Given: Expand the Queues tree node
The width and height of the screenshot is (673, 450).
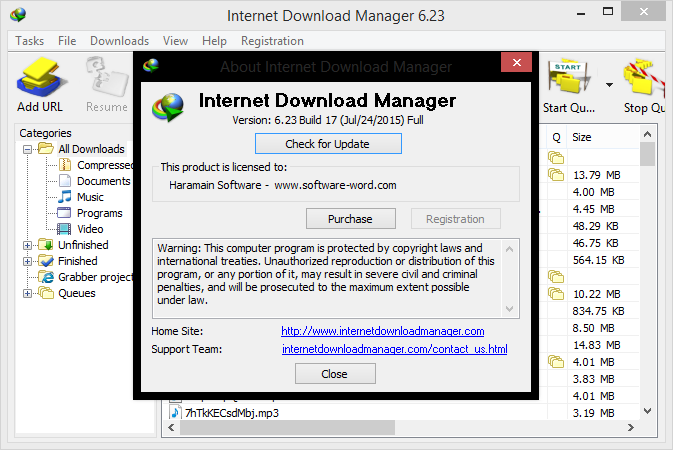Looking at the screenshot, I should [27, 294].
